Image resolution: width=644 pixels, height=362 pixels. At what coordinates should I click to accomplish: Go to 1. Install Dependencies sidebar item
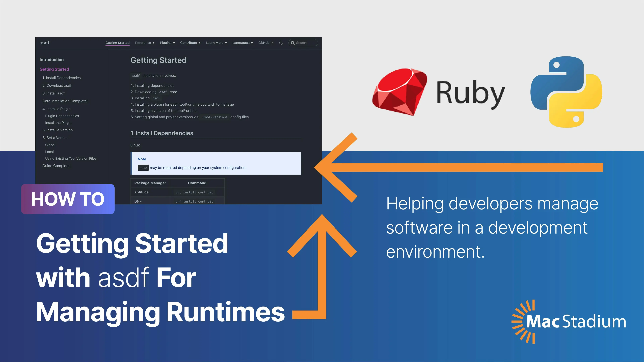click(61, 78)
